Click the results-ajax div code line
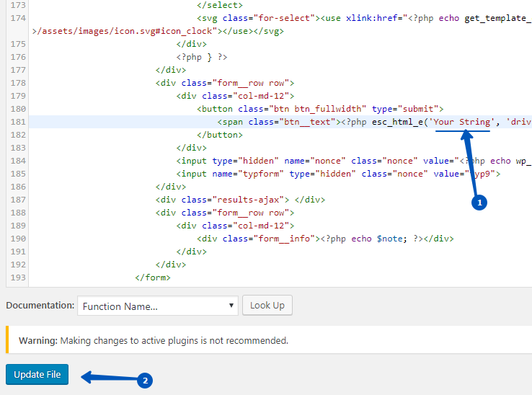The width and height of the screenshot is (532, 395). (x=240, y=200)
